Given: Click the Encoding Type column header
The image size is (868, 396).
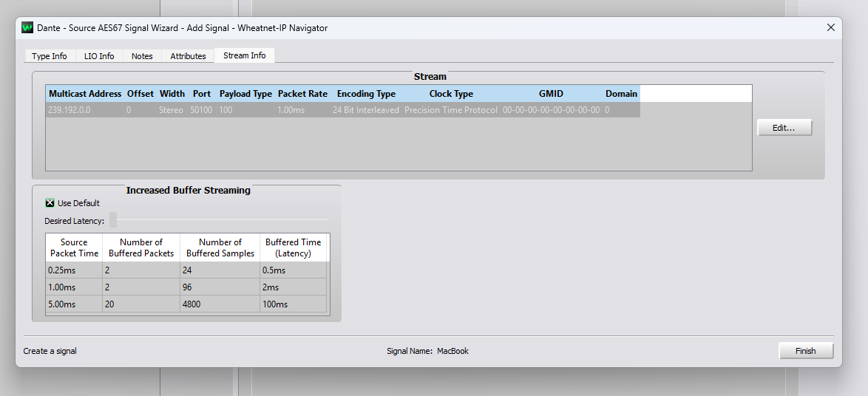Looking at the screenshot, I should click(x=366, y=94).
